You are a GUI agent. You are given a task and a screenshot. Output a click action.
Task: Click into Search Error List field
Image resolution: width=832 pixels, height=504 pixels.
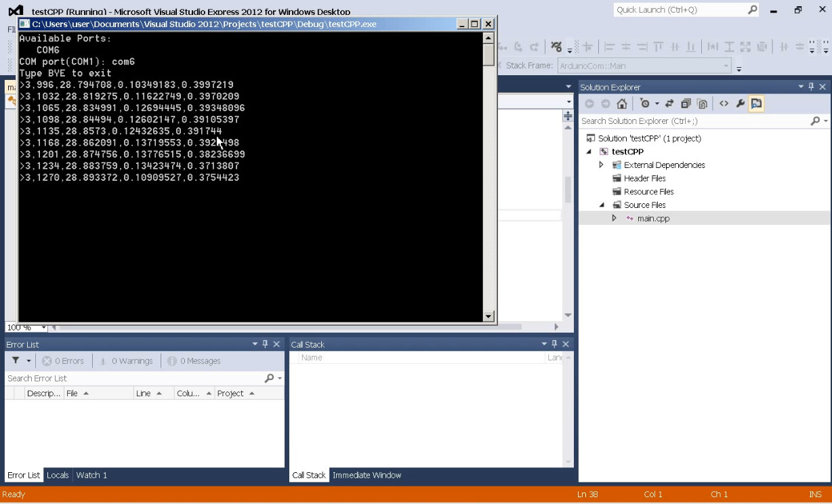(x=134, y=378)
